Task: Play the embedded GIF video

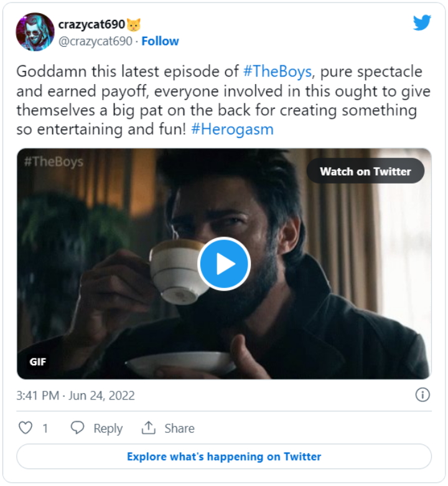Action: click(x=224, y=264)
